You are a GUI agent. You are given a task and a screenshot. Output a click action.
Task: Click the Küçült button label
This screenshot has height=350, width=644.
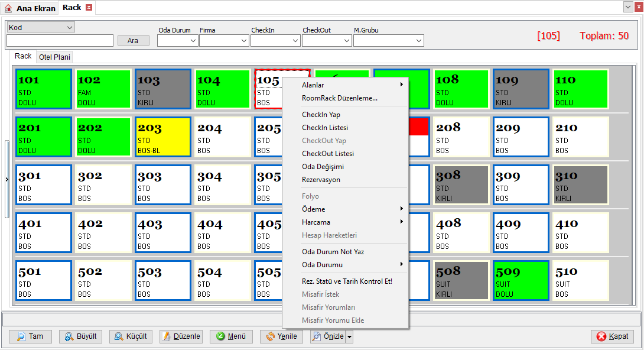click(x=136, y=336)
